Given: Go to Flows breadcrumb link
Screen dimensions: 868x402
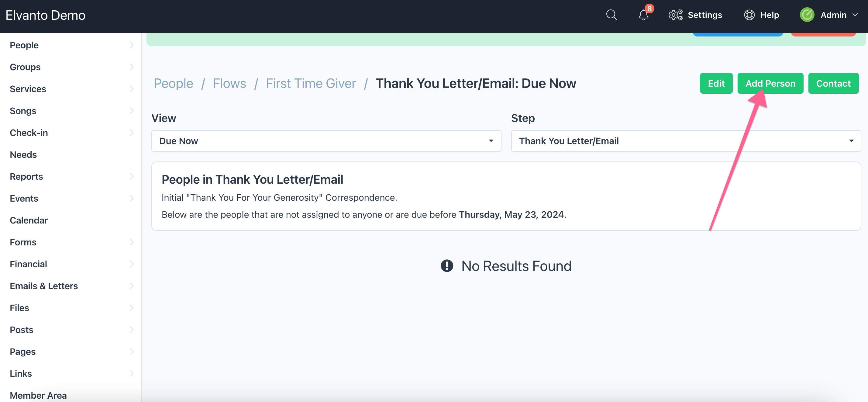Looking at the screenshot, I should 229,83.
